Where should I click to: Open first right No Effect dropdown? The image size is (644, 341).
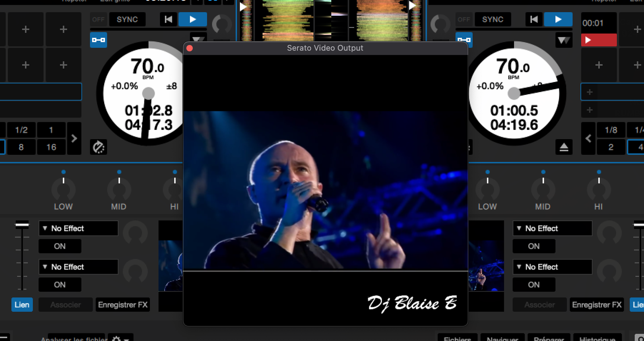click(552, 228)
